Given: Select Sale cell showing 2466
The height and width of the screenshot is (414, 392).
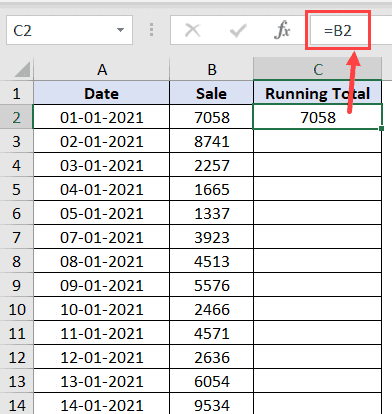Looking at the screenshot, I should tap(211, 309).
